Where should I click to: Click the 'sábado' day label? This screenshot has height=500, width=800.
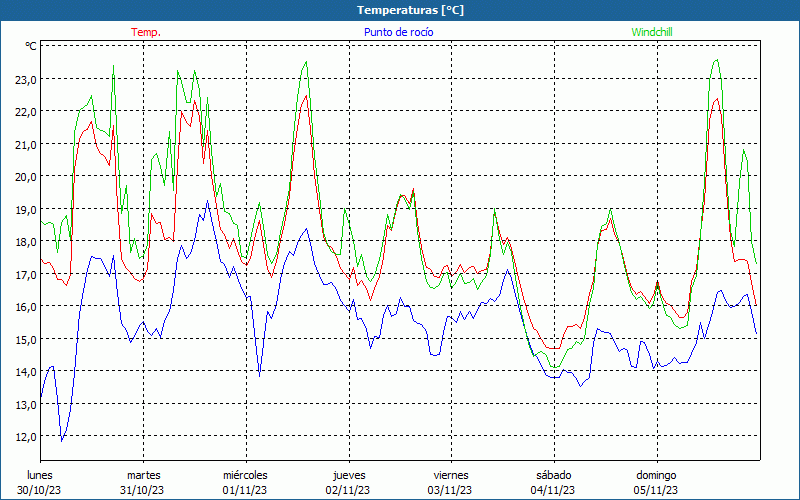(554, 475)
